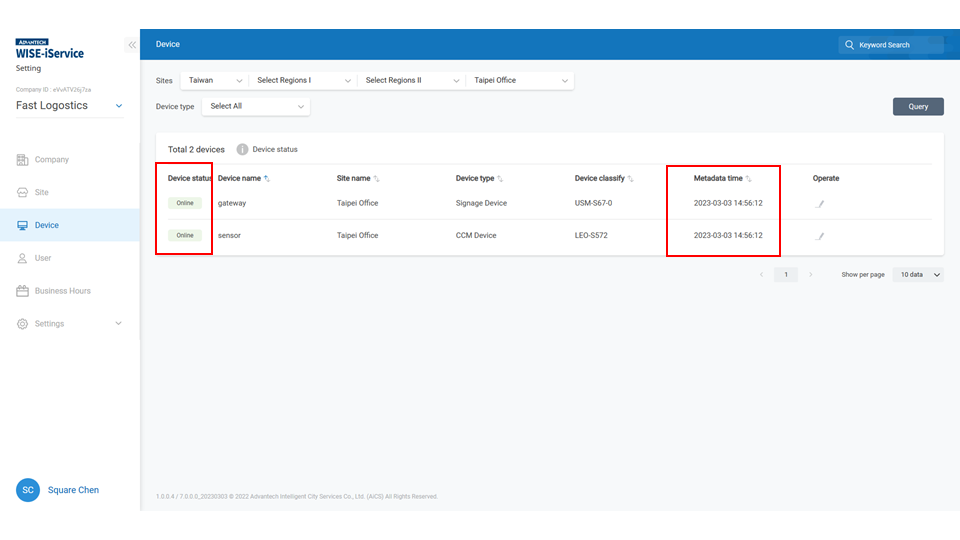The image size is (960, 540).
Task: Click edit pencil icon for sensor device
Action: pos(819,237)
